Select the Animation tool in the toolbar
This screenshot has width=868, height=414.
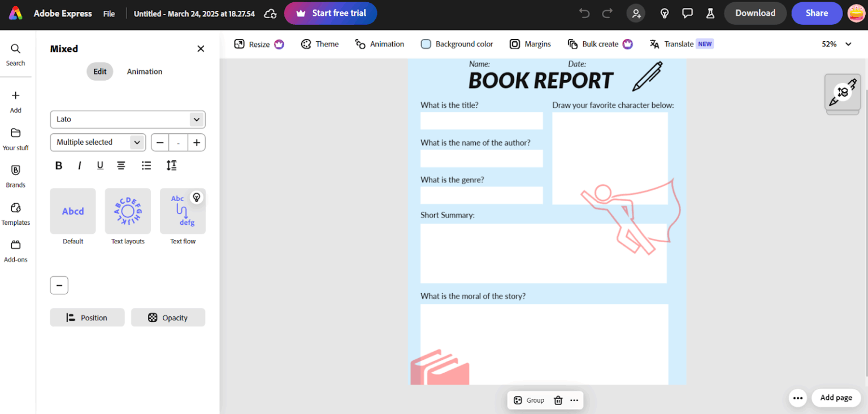coord(379,43)
